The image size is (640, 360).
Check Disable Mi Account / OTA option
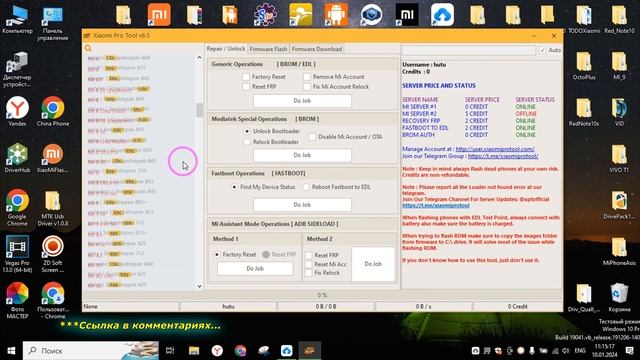point(312,137)
